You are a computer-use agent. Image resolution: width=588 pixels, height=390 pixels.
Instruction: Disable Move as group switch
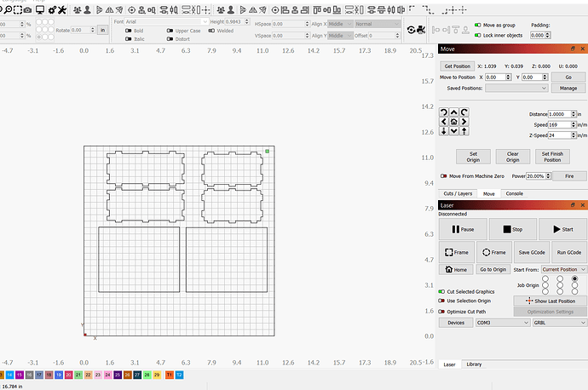(x=478, y=25)
